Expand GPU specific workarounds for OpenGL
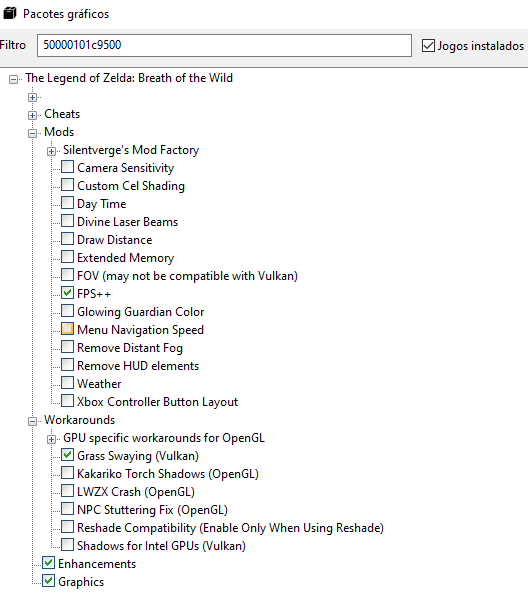 51,439
